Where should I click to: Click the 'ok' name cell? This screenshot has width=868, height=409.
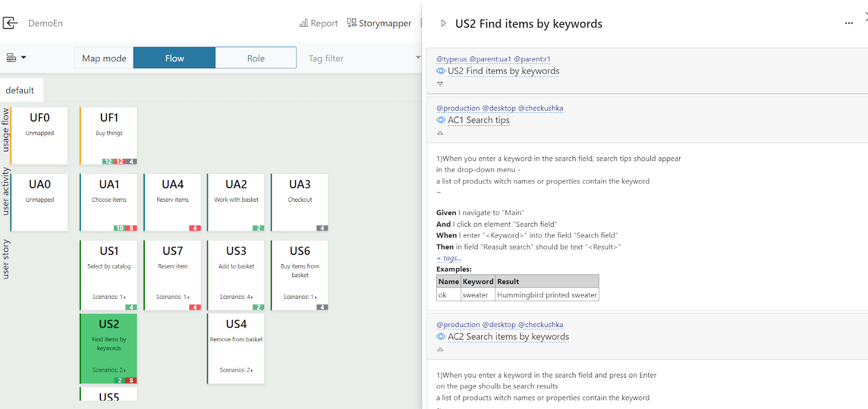point(449,295)
